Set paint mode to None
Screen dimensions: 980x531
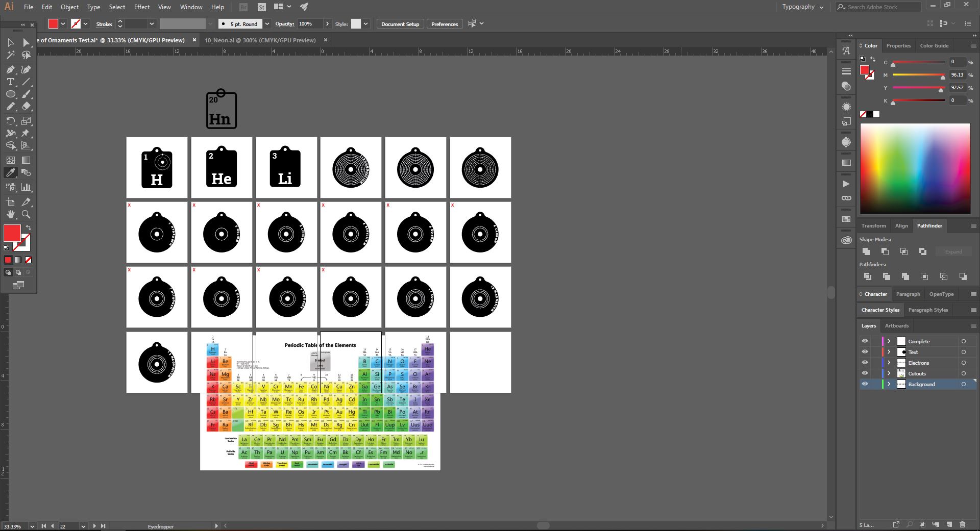click(29, 260)
